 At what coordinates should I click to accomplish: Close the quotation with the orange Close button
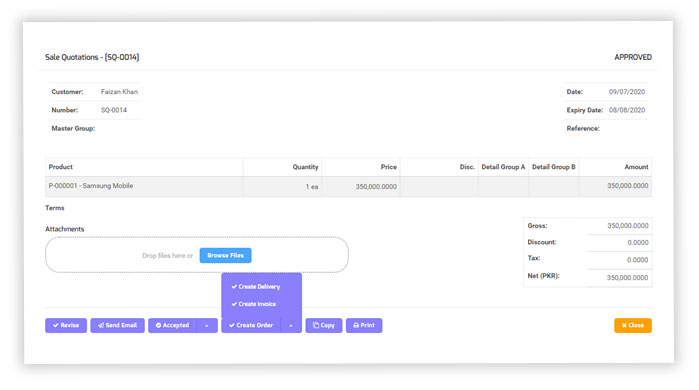tap(633, 325)
